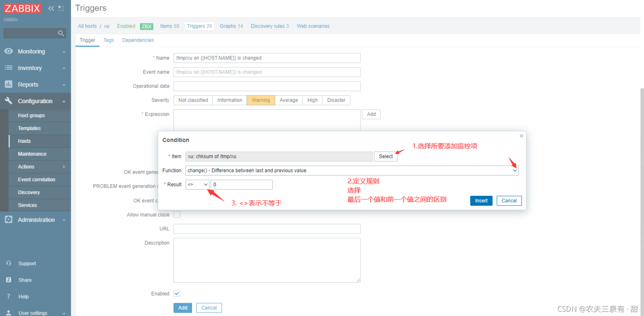Expand the Reports menu
The width and height of the screenshot is (644, 316).
point(64,84)
